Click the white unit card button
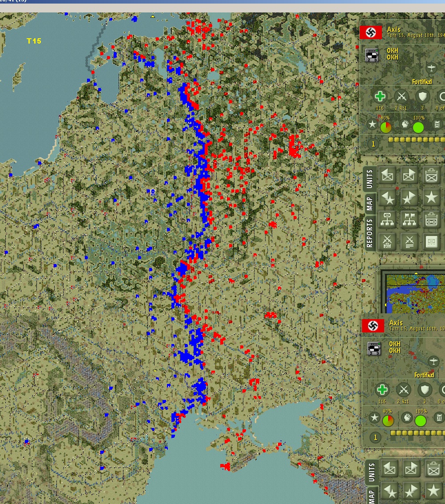The width and height of the screenshot is (445, 504). pos(431,241)
